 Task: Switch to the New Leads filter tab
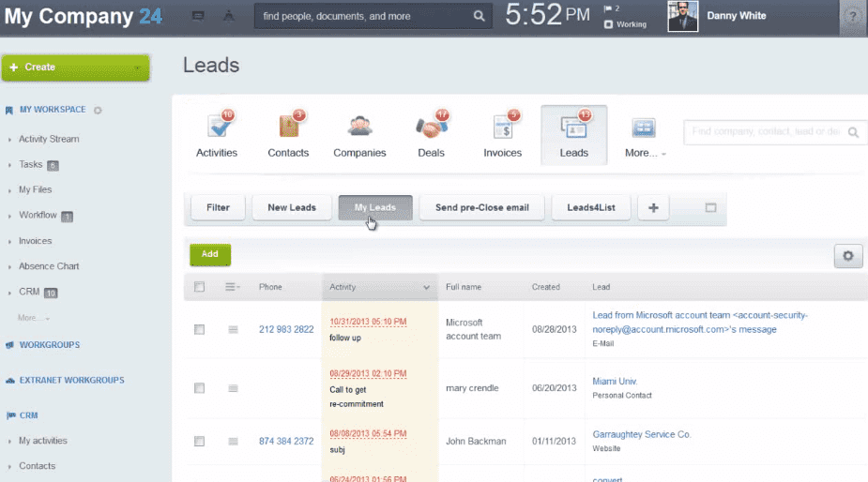click(x=292, y=207)
